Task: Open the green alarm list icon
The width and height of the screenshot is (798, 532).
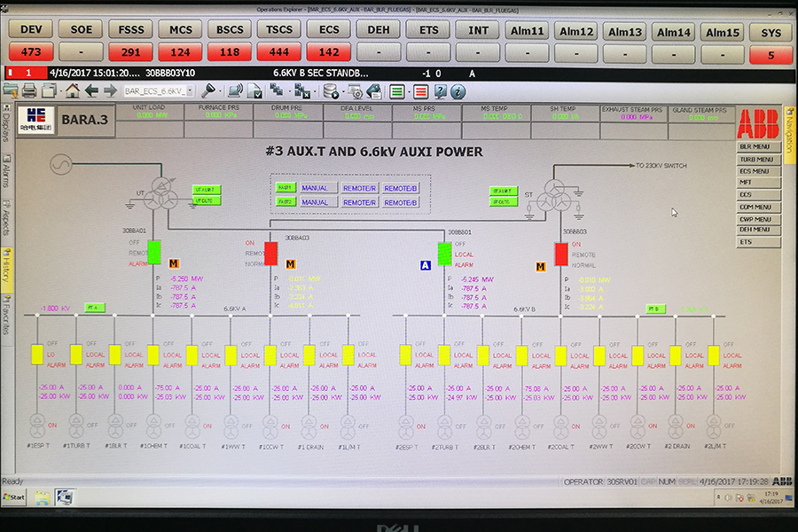Action: coord(397,91)
